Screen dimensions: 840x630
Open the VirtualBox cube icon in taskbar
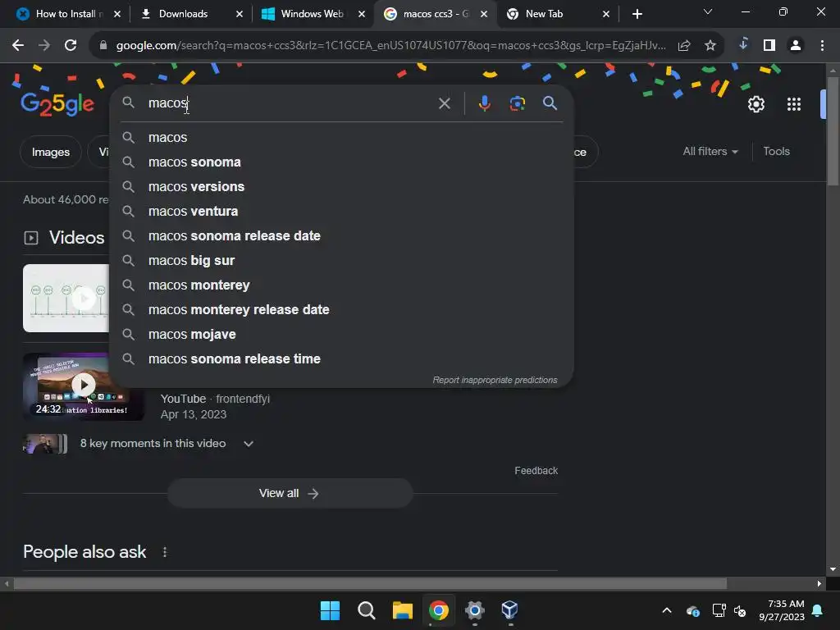click(x=509, y=610)
